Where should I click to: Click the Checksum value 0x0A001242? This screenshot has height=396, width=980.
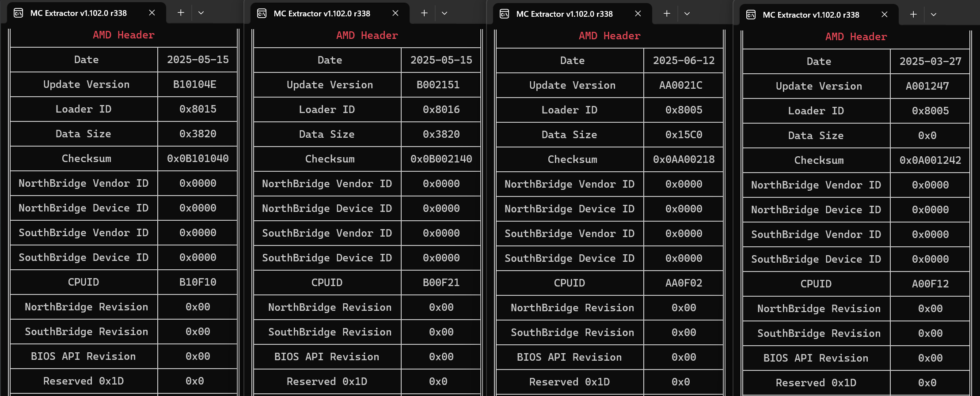pyautogui.click(x=931, y=160)
